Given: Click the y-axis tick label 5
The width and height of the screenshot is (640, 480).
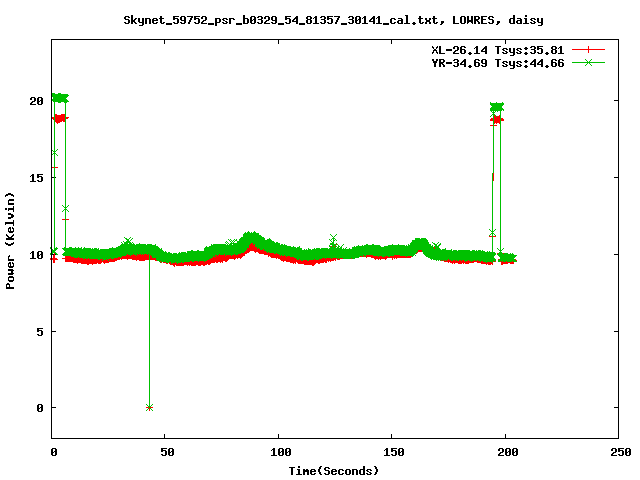Looking at the screenshot, I should 40,332.
